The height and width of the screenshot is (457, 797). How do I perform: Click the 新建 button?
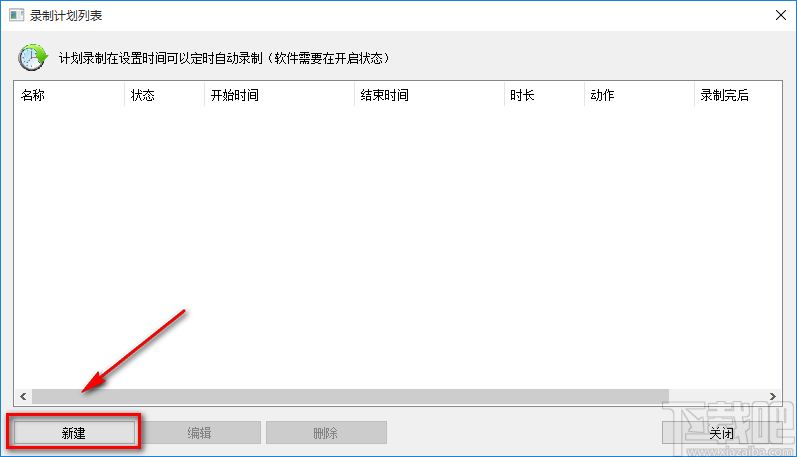74,433
